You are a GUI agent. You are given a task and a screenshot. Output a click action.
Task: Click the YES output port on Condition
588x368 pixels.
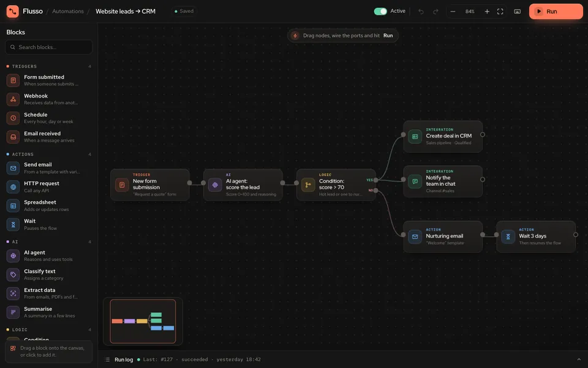point(375,180)
